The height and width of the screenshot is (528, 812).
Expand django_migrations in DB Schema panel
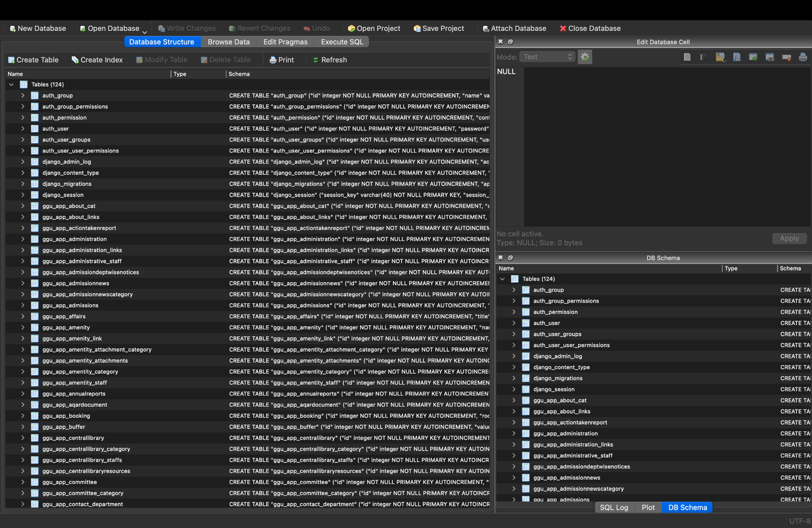click(514, 378)
